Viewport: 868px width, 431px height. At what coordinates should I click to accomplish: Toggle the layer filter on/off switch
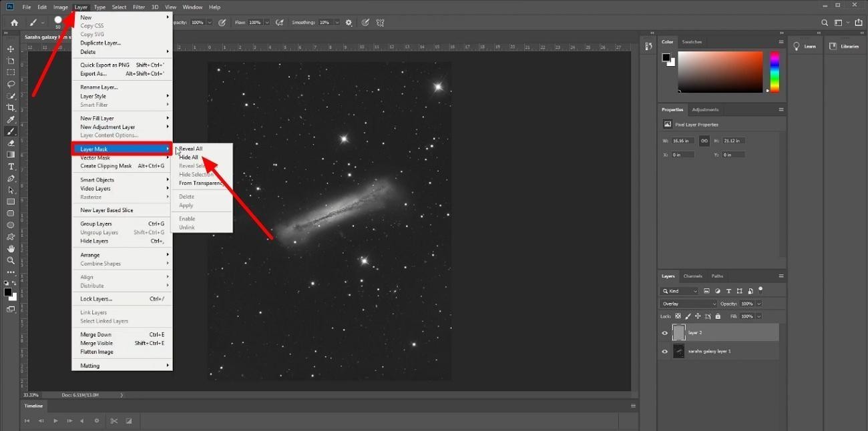(761, 290)
